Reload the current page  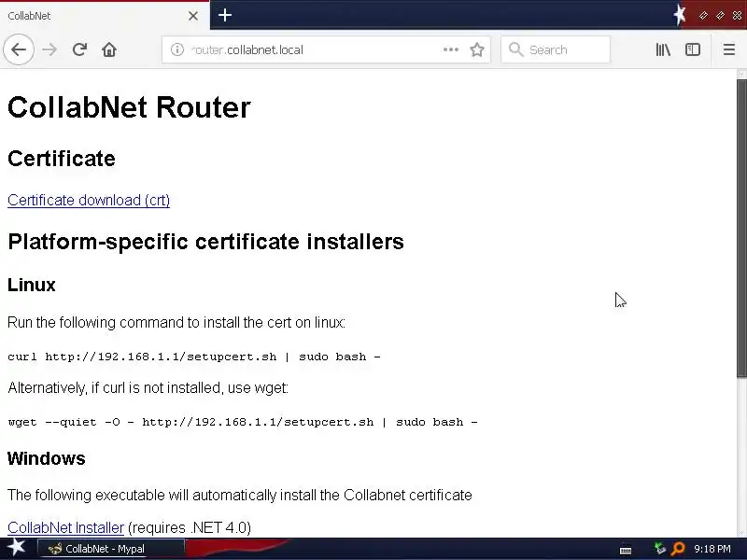point(79,49)
